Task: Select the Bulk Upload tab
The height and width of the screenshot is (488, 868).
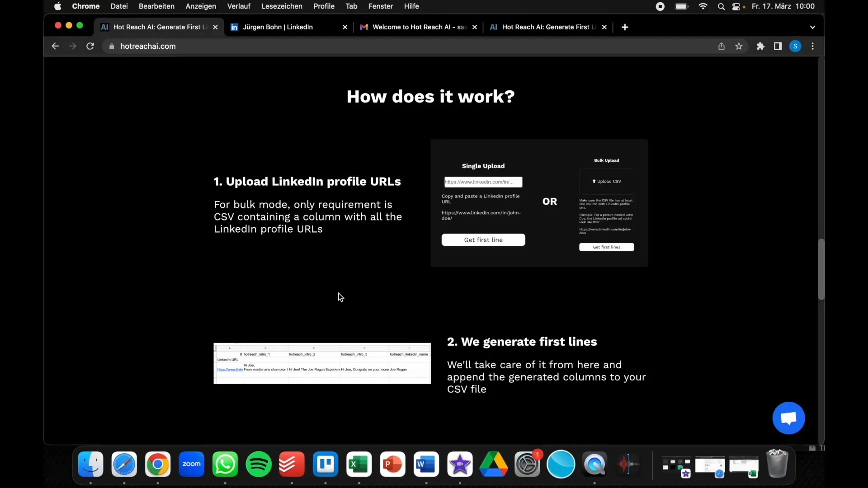Action: point(607,160)
